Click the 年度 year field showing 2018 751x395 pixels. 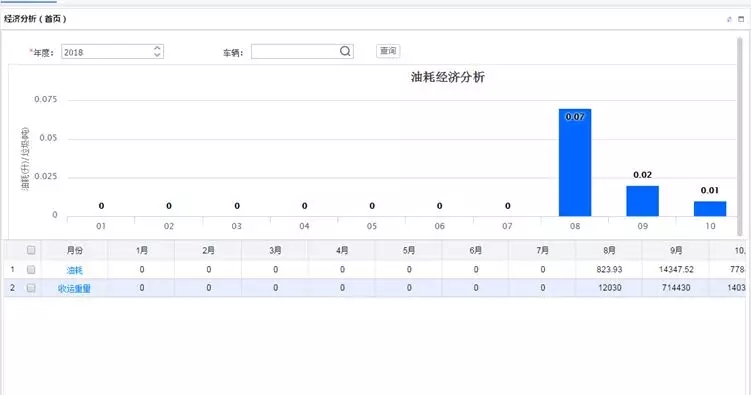coord(107,52)
